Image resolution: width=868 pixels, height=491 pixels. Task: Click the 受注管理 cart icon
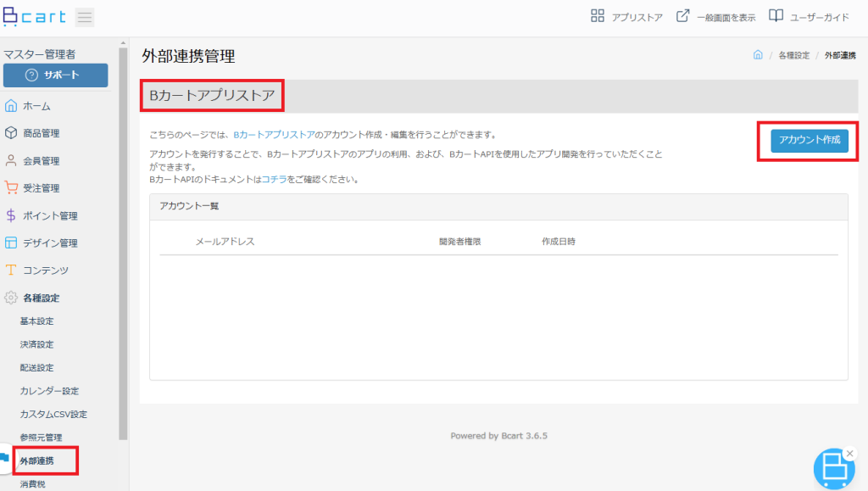[x=10, y=187]
